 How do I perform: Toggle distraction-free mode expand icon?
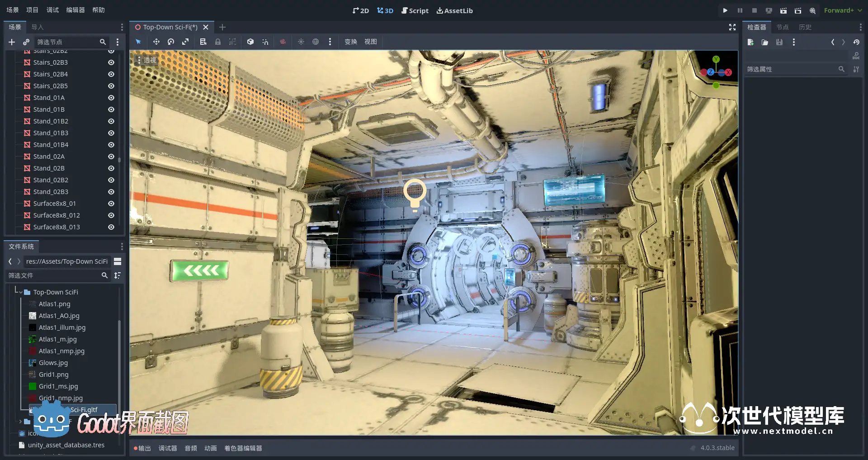[732, 27]
